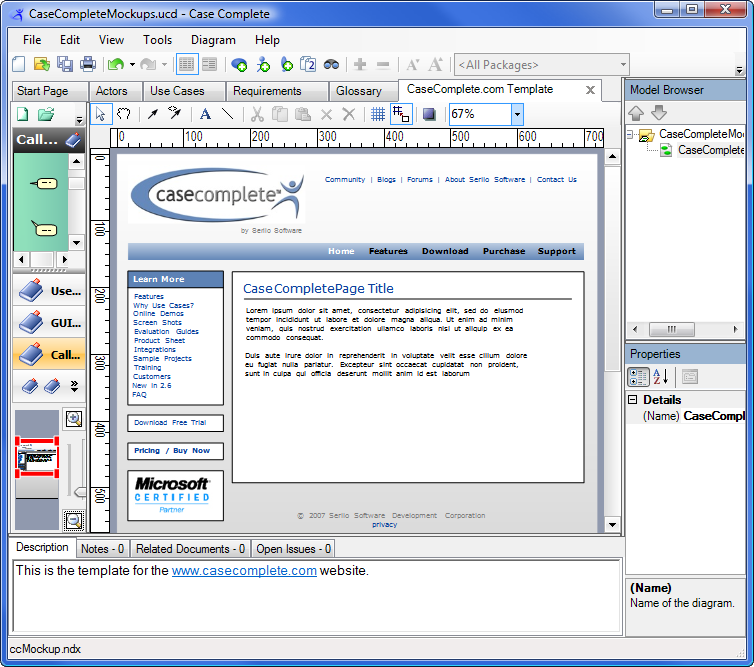Click the Add actor icon
The height and width of the screenshot is (667, 754).
pos(263,64)
